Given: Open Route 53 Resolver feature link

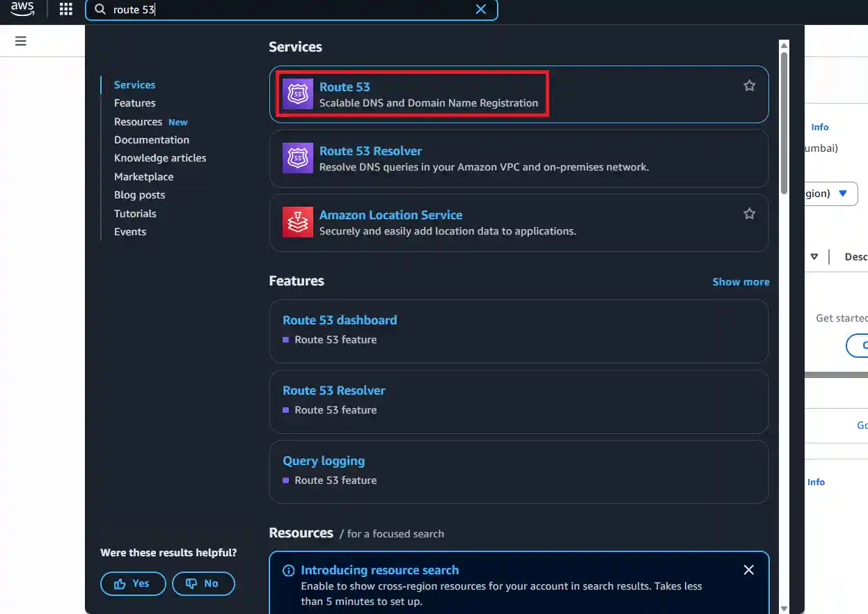Looking at the screenshot, I should click(333, 391).
